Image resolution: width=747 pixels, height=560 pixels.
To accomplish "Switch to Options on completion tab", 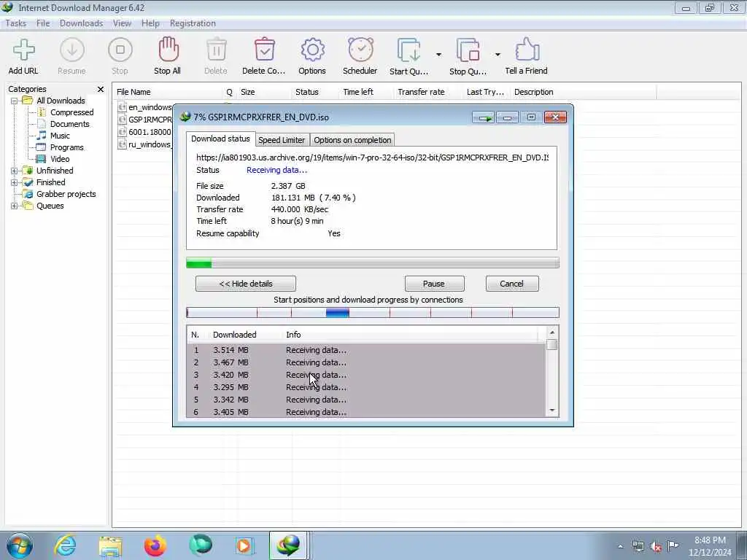I will tap(352, 140).
